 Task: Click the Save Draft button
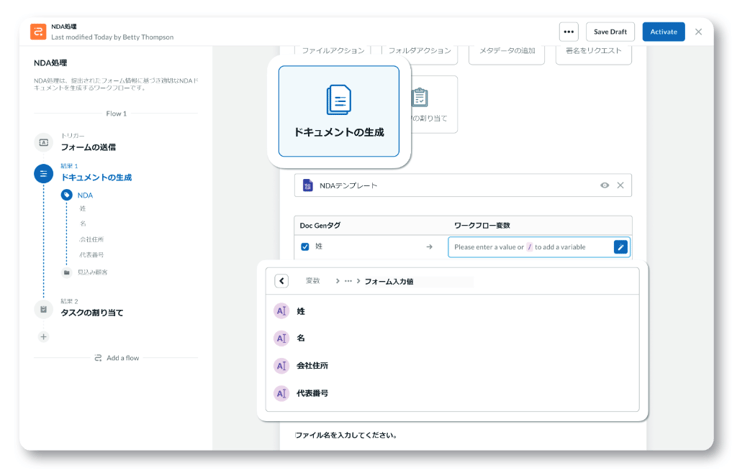click(x=610, y=32)
